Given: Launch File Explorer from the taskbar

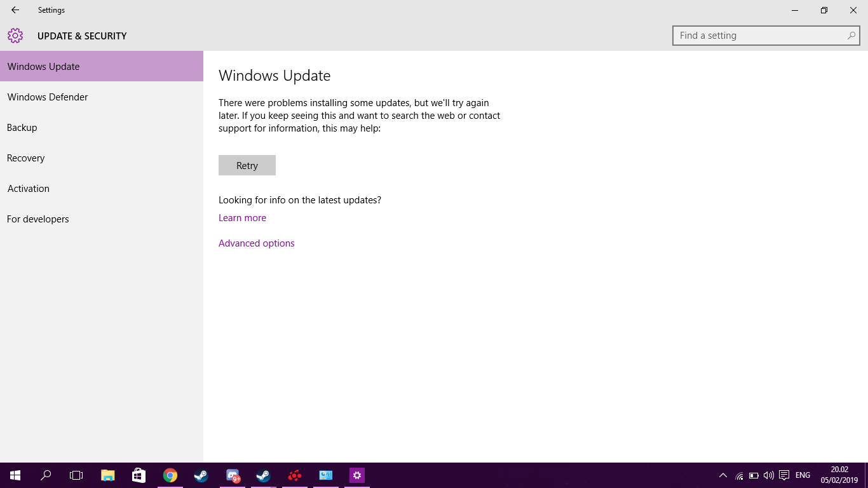Looking at the screenshot, I should [108, 475].
